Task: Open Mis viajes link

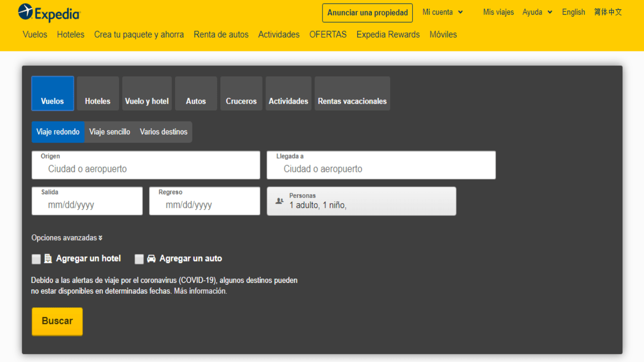Action: tap(499, 12)
